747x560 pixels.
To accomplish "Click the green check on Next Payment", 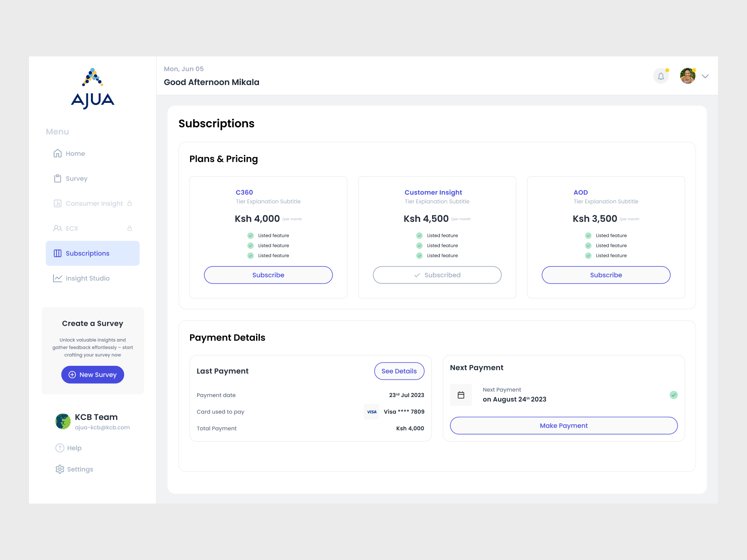I will 674,395.
